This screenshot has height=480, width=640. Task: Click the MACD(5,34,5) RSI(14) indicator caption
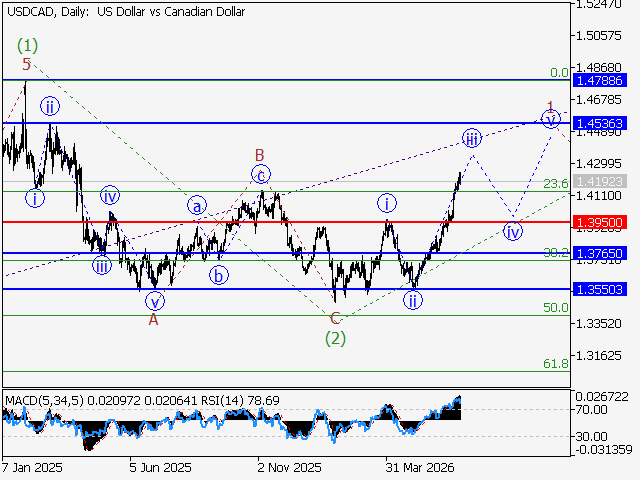click(x=142, y=400)
